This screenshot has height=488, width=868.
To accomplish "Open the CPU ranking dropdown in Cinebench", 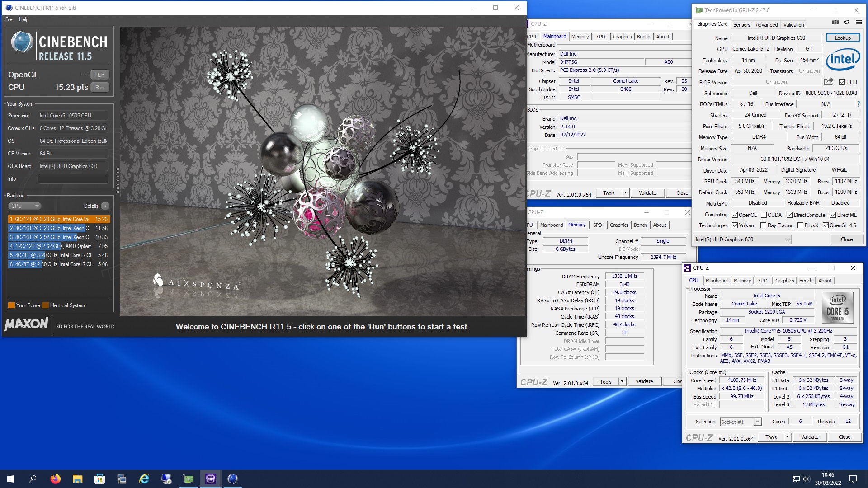I will (25, 206).
